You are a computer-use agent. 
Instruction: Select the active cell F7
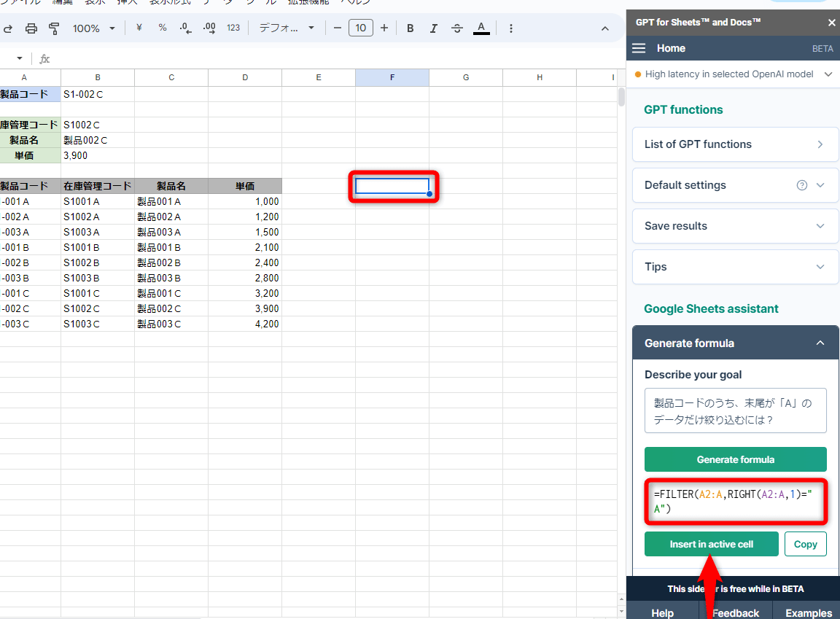(392, 187)
